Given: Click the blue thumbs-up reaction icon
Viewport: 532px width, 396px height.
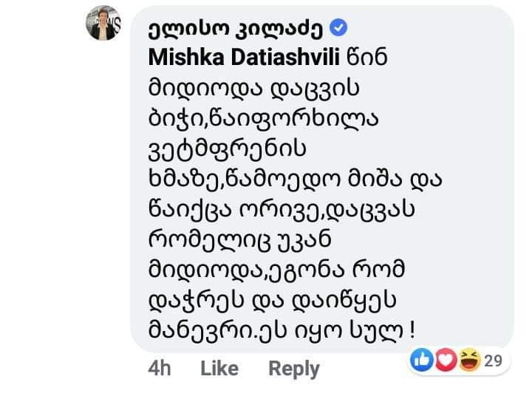Looking at the screenshot, I should 423,361.
